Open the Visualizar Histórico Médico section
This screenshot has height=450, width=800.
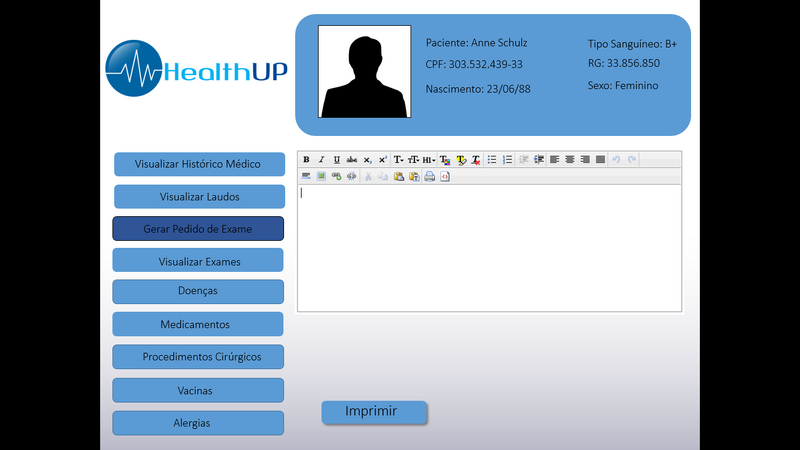(x=198, y=164)
